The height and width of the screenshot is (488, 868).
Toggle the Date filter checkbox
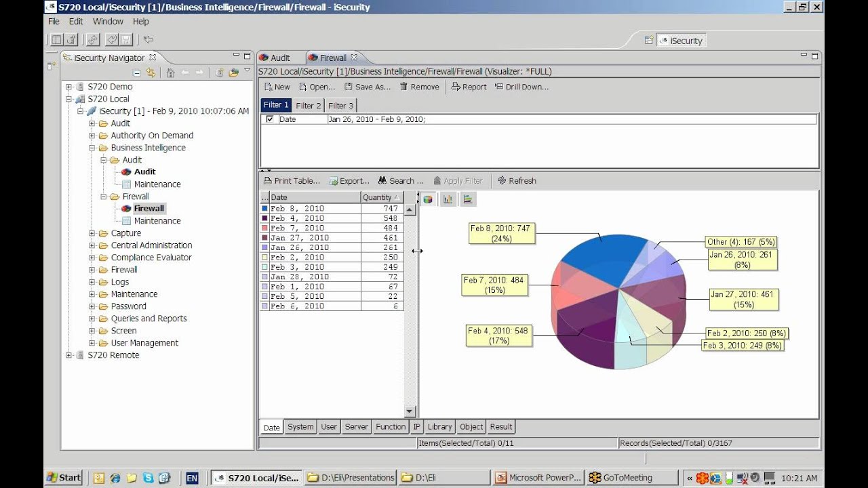click(x=270, y=119)
